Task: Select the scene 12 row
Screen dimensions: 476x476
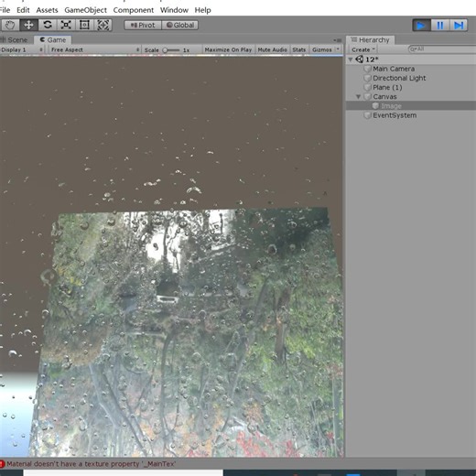Action: tap(411, 59)
